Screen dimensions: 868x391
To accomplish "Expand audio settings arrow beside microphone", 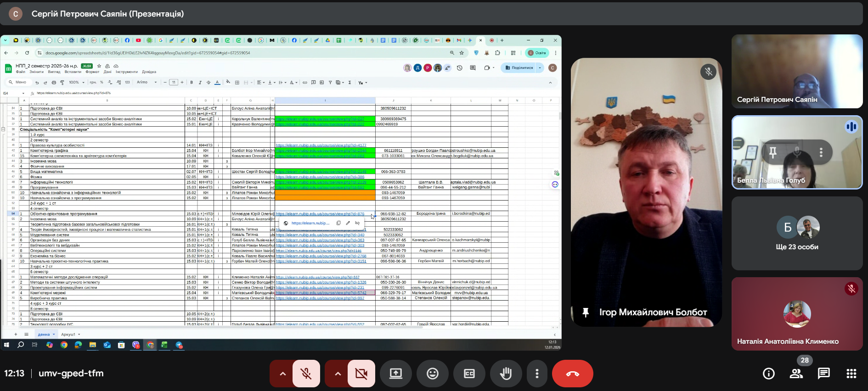I will [x=282, y=374].
